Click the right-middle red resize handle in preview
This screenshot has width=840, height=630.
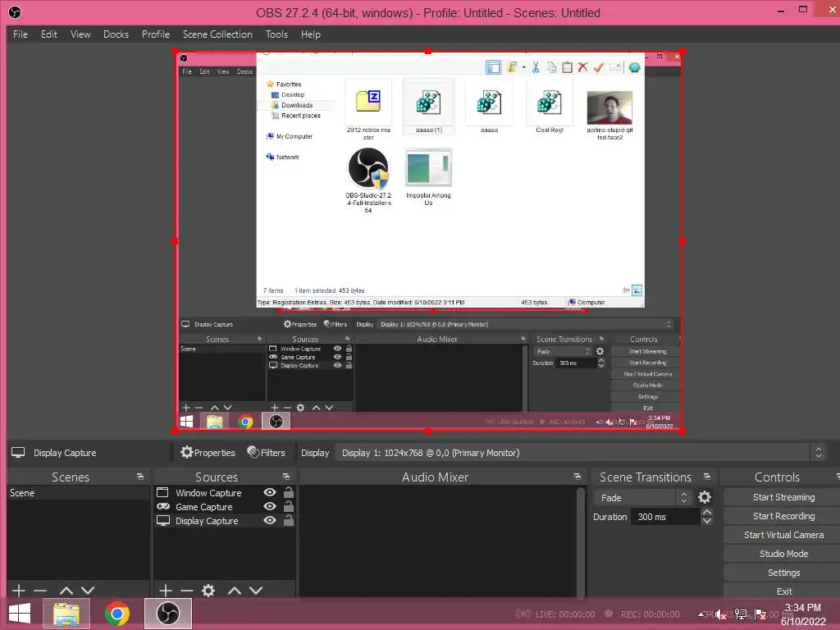(x=682, y=241)
